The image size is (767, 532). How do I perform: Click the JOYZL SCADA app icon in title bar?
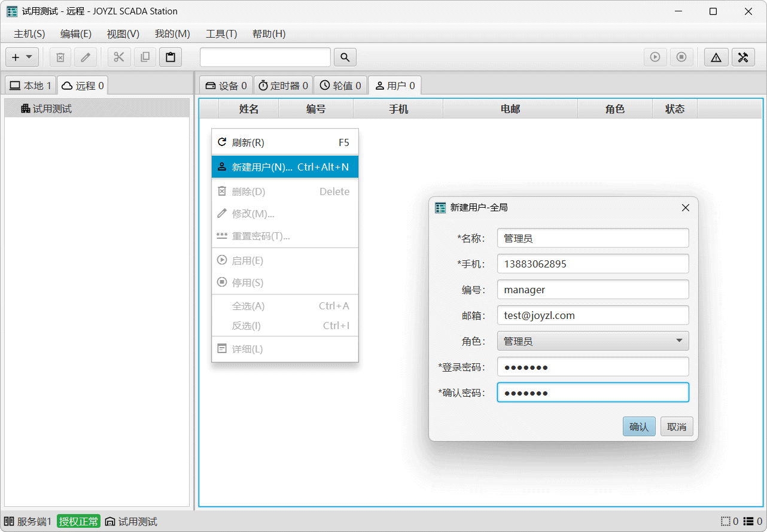12,11
